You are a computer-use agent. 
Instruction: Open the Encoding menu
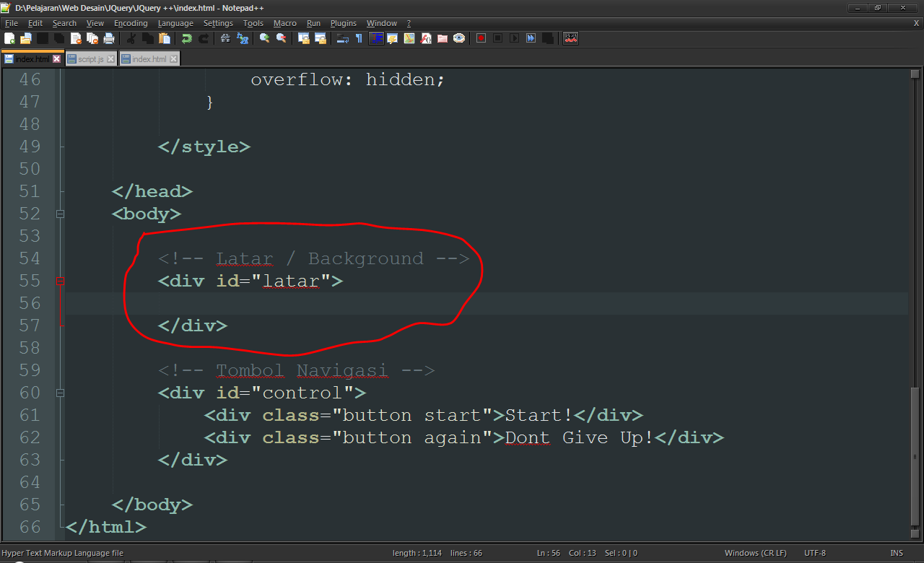coord(131,23)
